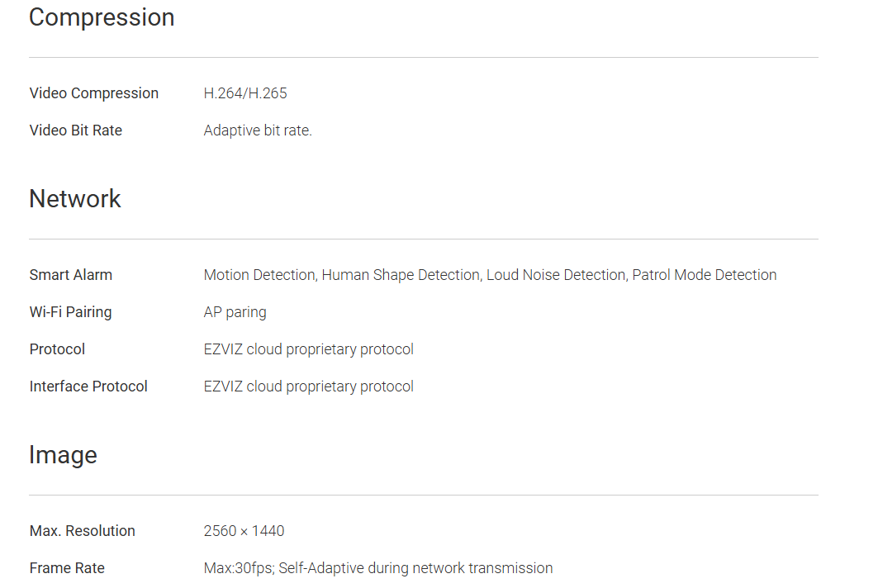Click the Network section heading
The height and width of the screenshot is (588, 878).
point(75,199)
